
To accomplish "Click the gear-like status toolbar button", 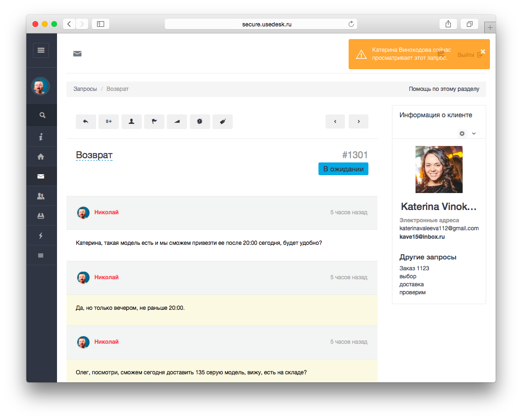I will 200,121.
